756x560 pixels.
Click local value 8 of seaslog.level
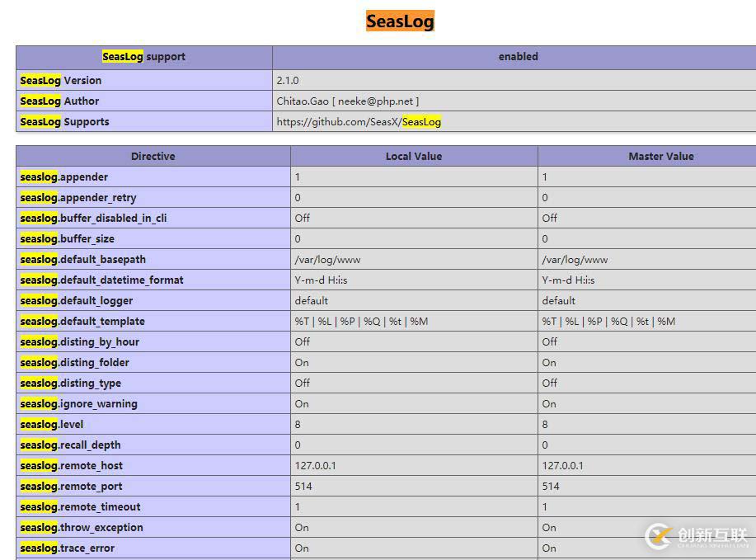pyautogui.click(x=298, y=425)
